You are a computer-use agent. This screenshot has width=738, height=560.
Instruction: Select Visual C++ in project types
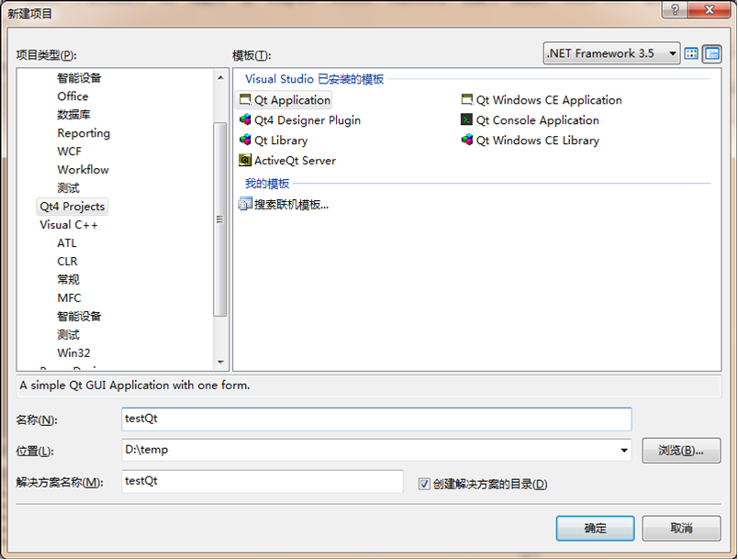coord(68,225)
